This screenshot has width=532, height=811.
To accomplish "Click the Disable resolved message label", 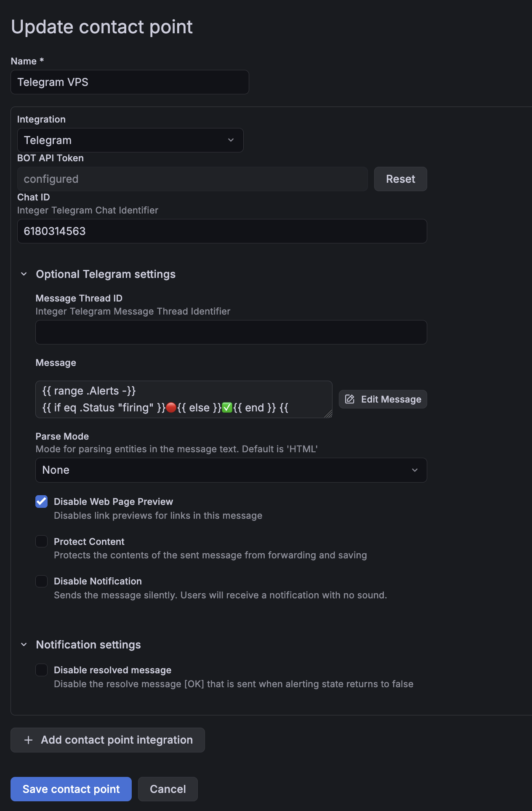I will (112, 670).
